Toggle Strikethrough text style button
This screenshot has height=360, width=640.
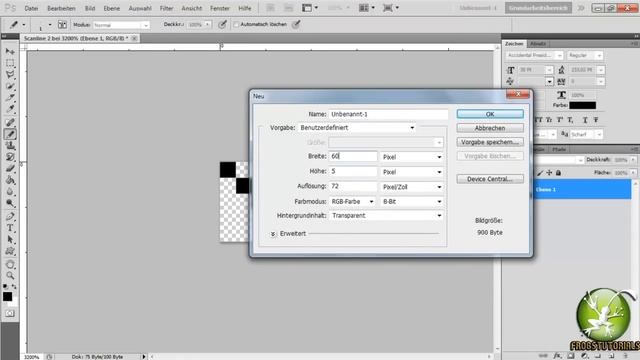[x=596, y=120]
